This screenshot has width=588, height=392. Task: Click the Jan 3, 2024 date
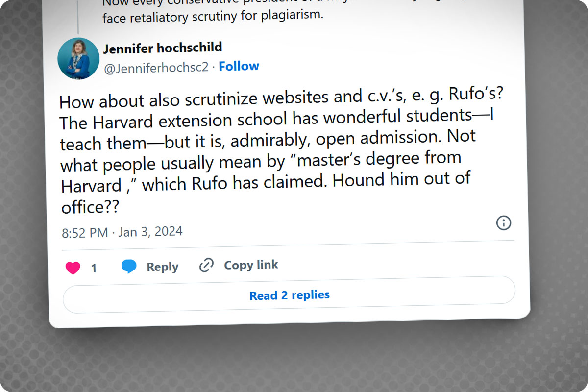click(150, 231)
